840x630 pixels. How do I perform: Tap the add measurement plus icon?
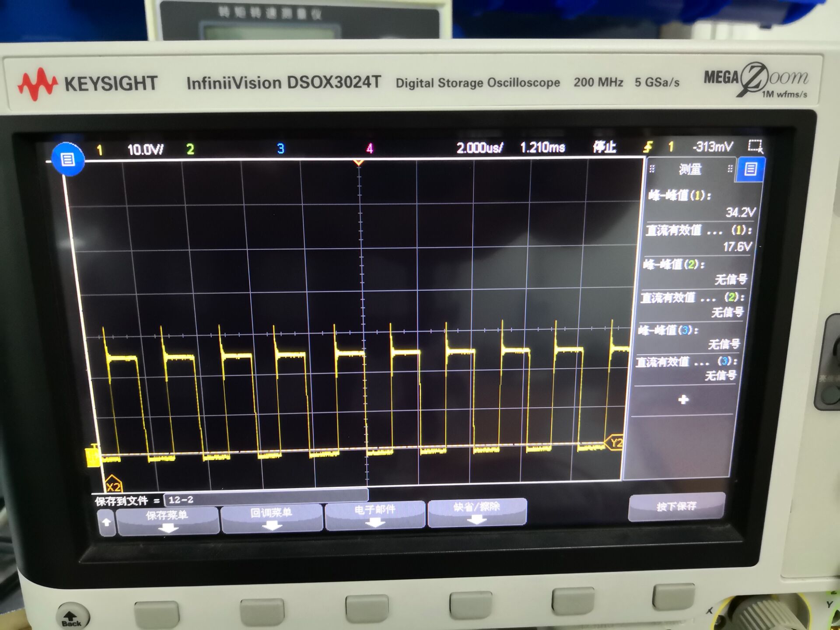click(x=683, y=399)
